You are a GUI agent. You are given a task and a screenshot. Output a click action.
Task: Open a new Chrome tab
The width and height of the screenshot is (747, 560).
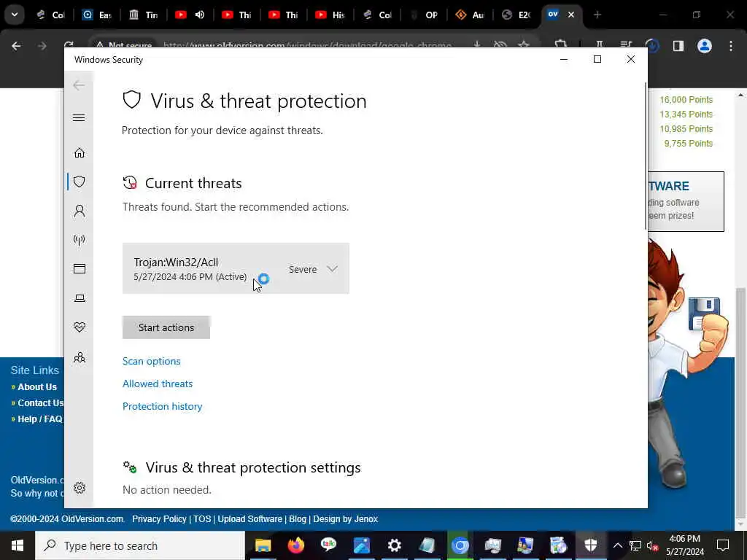click(x=597, y=15)
